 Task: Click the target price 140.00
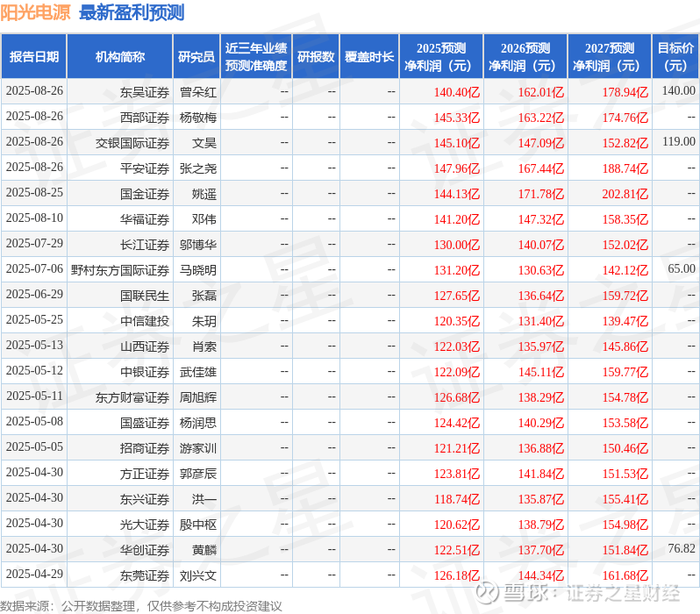[679, 90]
